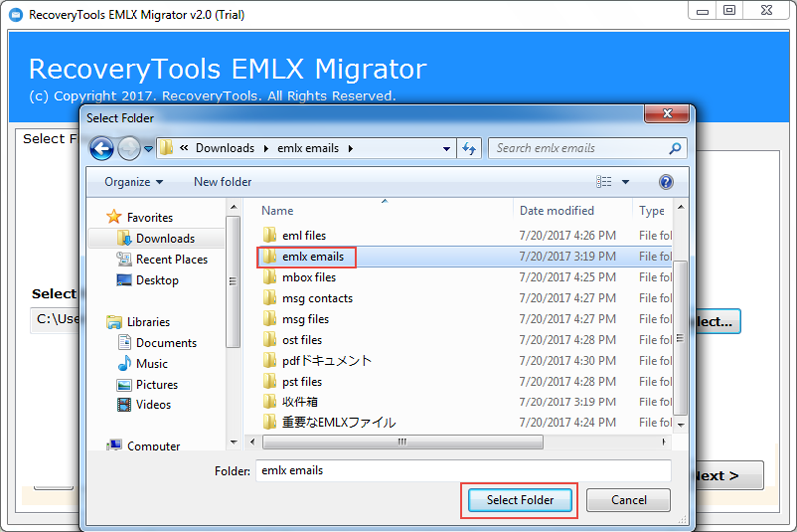This screenshot has width=797, height=532.
Task: Click the eml files folder icon
Action: coord(269,235)
